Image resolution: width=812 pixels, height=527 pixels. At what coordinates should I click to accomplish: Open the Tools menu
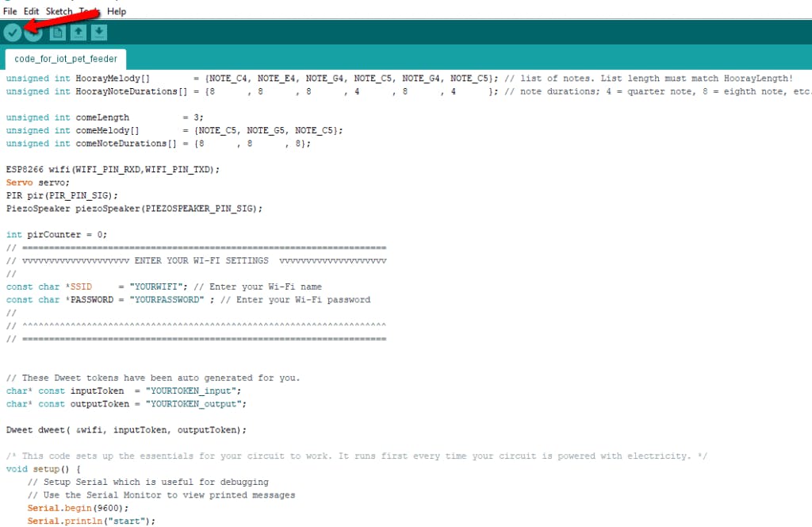[x=89, y=11]
